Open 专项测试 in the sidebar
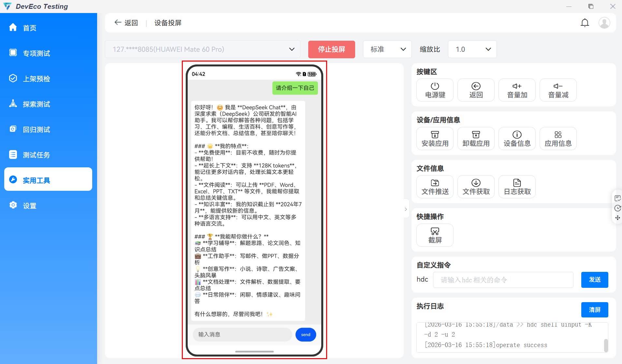This screenshot has width=622, height=364. [48, 53]
